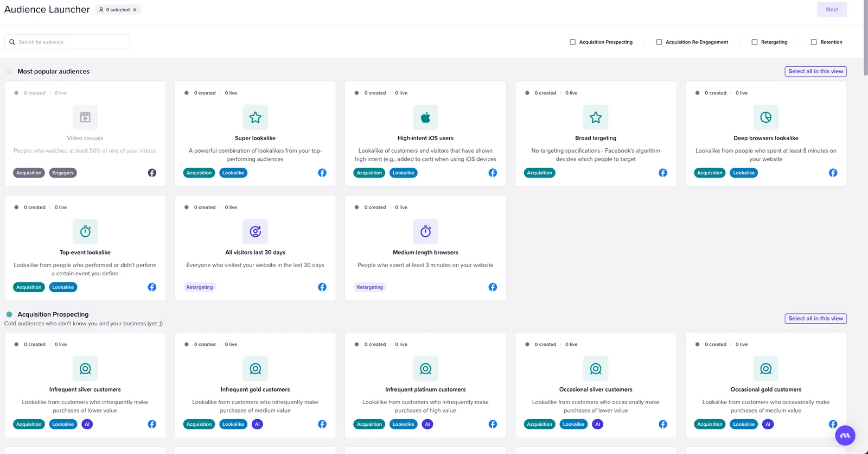This screenshot has width=868, height=454.
Task: Select all in Acquisition Prospecting view
Action: click(x=815, y=318)
